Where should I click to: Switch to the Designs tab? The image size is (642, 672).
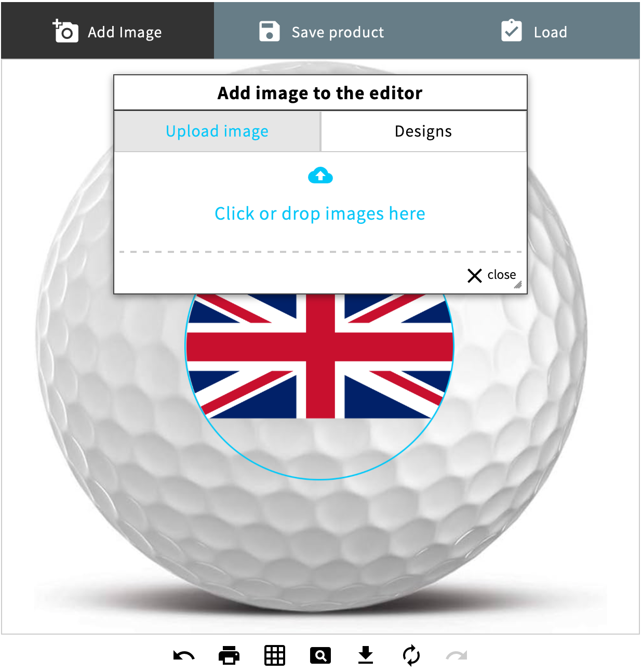[423, 131]
